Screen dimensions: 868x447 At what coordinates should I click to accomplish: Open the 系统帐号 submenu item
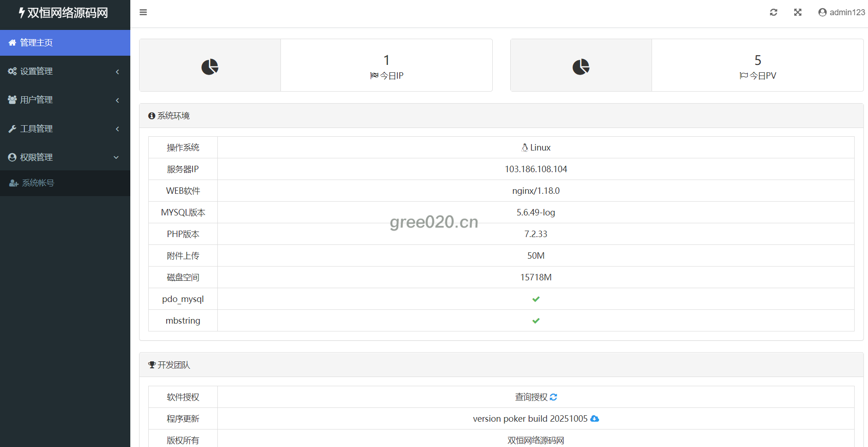coord(38,183)
